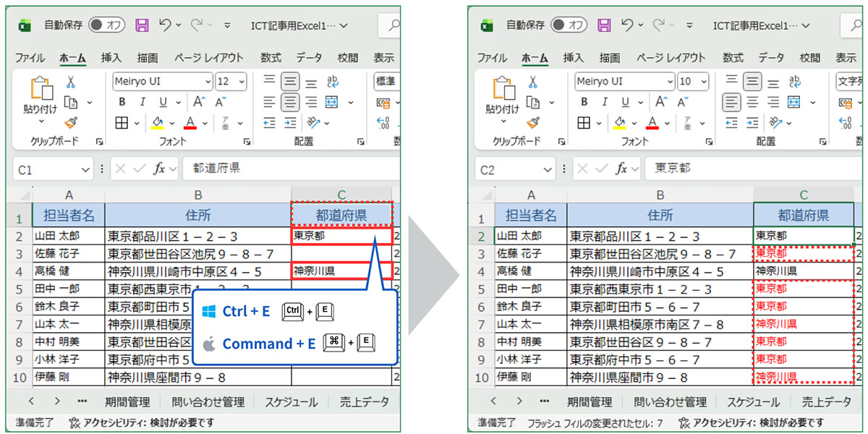Increase the font size using the A^ icon
Image resolution: width=868 pixels, height=434 pixels.
tap(199, 101)
